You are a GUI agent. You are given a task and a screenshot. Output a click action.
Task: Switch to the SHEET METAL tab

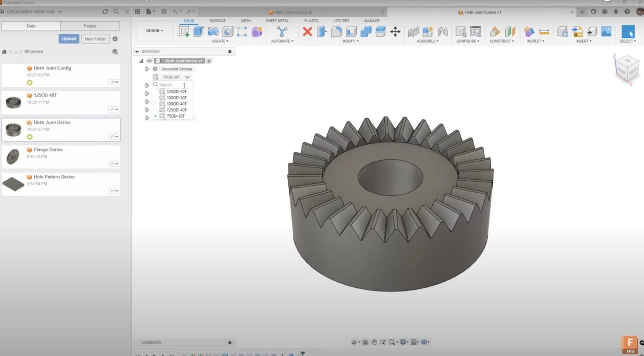(x=277, y=21)
